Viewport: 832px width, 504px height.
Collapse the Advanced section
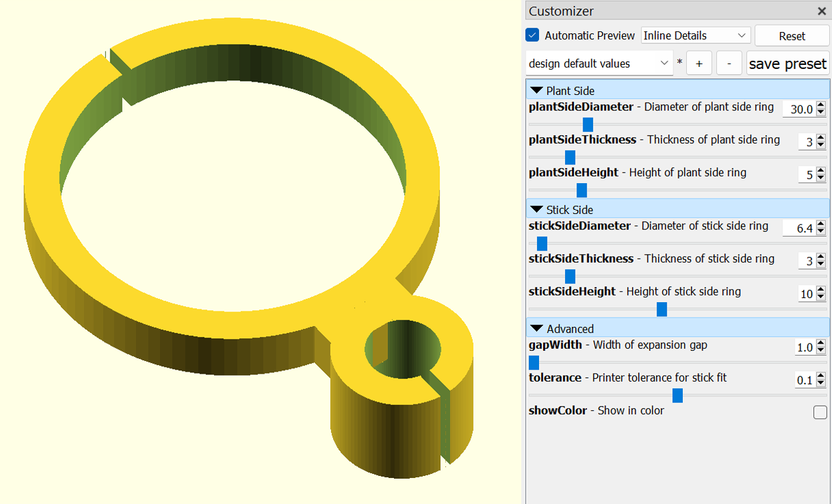[x=535, y=328]
